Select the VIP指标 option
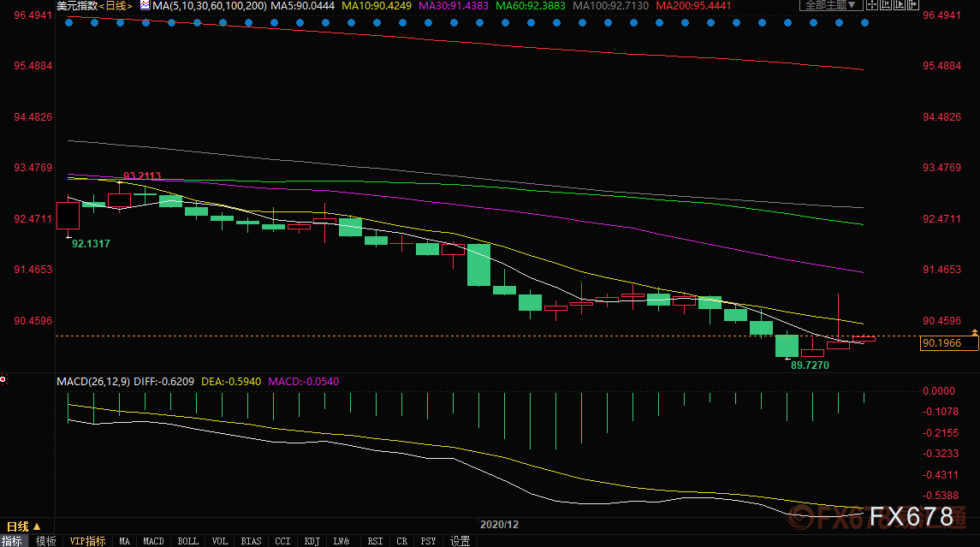Screen dimensions: 980x547 tap(87, 541)
